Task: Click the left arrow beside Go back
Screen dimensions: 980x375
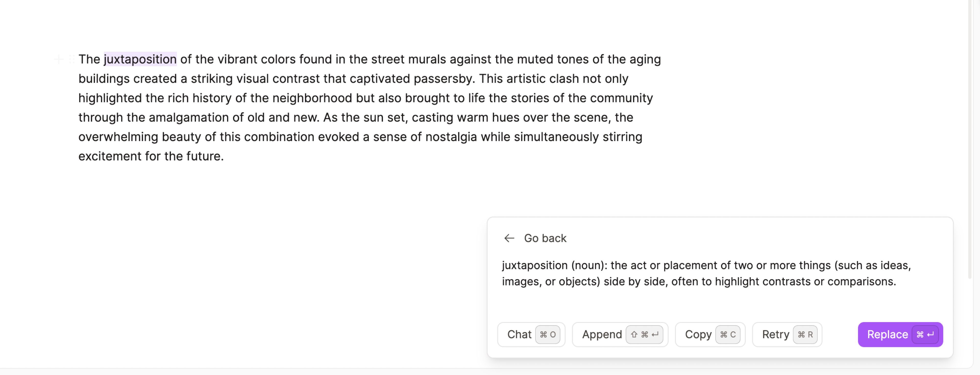Action: tap(509, 238)
